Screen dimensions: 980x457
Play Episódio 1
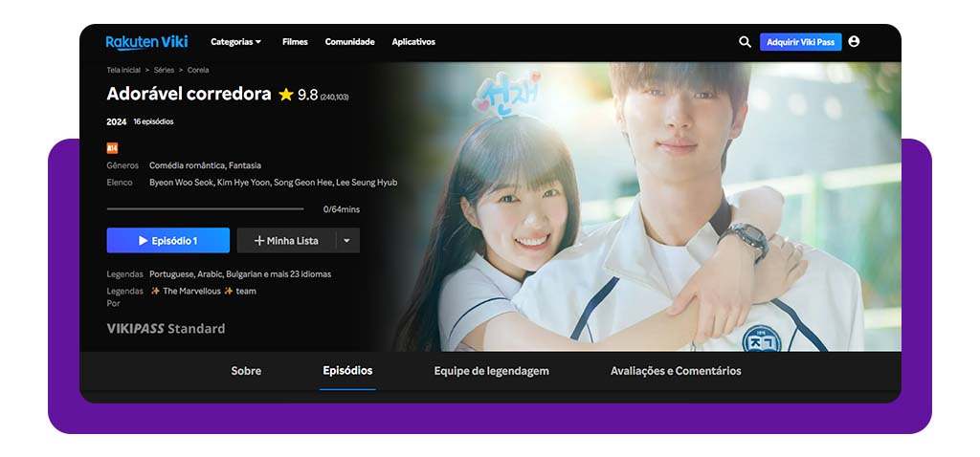tap(168, 240)
